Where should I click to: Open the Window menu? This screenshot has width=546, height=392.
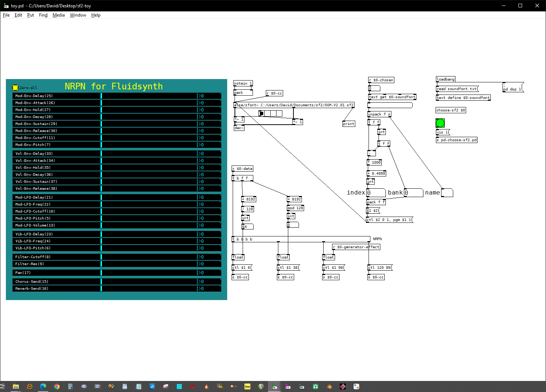[x=78, y=15]
